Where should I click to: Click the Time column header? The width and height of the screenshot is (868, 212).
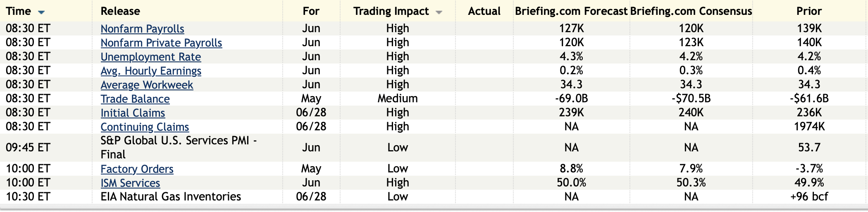(x=19, y=11)
